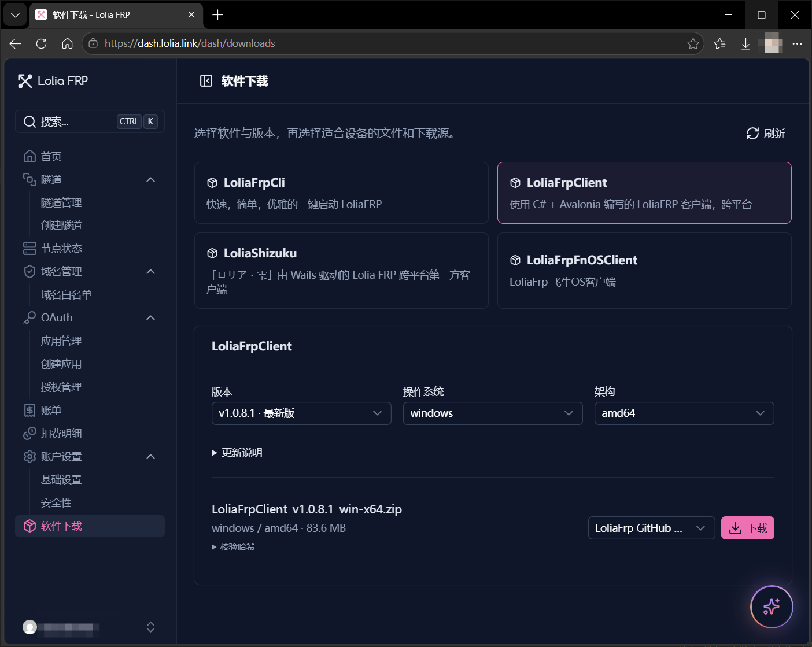The height and width of the screenshot is (647, 812).
Task: Click the browser address bar URL
Action: 190,43
